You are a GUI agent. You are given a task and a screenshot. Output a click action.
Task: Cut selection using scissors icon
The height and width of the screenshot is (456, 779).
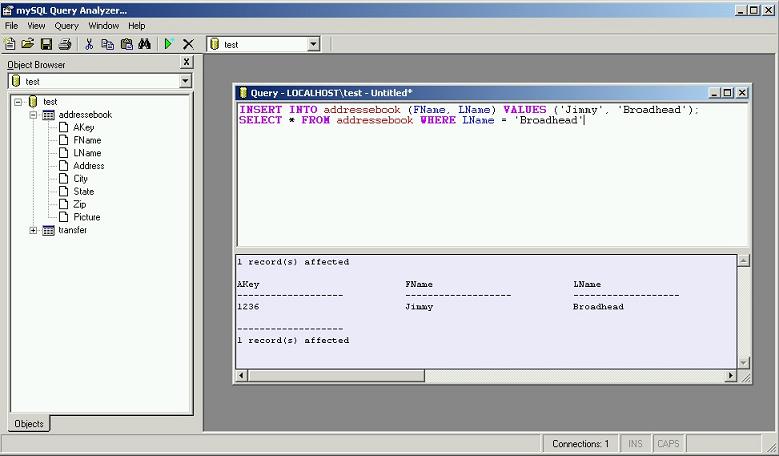(89, 44)
